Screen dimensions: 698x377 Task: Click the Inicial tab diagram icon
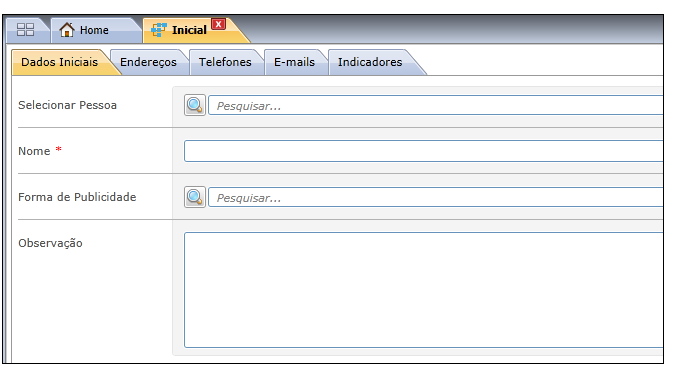pos(159,30)
